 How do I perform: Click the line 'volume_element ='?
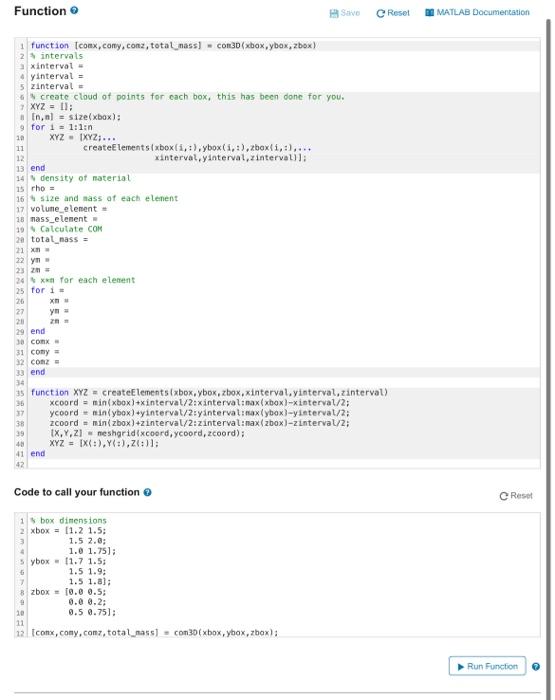coord(69,209)
